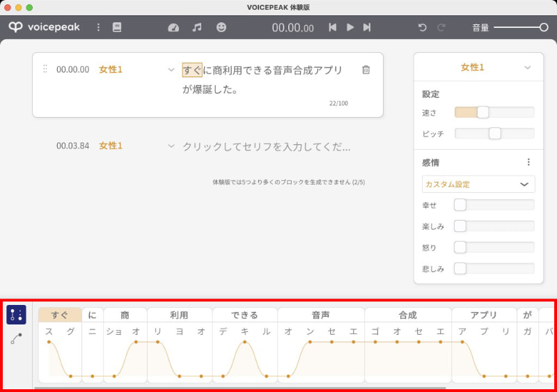The height and width of the screenshot is (392, 557).
Task: Click the highlighted word すぐ in text
Action: (192, 70)
